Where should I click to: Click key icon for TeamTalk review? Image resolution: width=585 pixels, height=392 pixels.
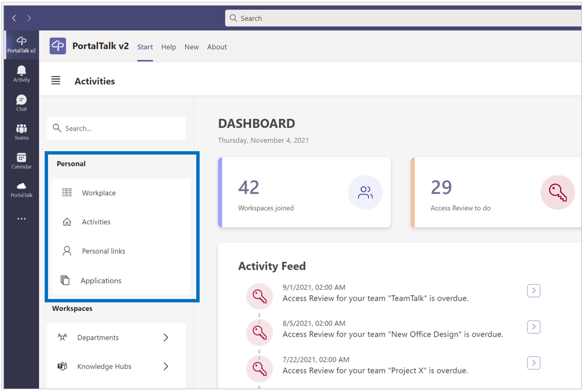point(260,296)
